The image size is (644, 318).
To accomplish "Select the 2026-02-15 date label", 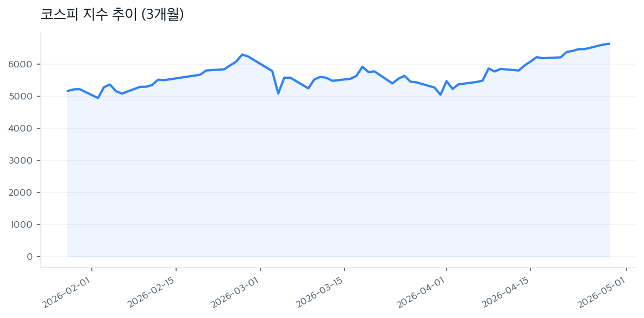I will pos(151,294).
